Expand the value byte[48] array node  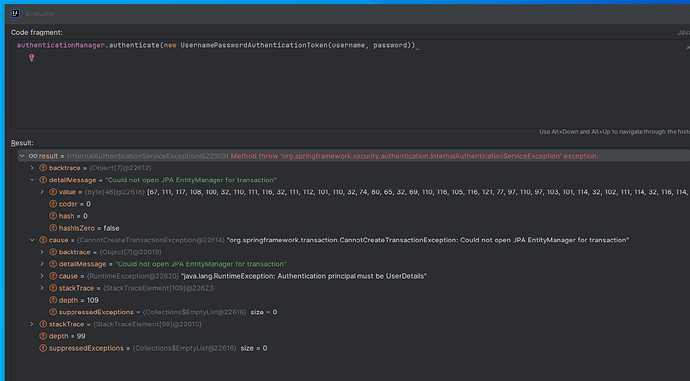tap(42, 192)
